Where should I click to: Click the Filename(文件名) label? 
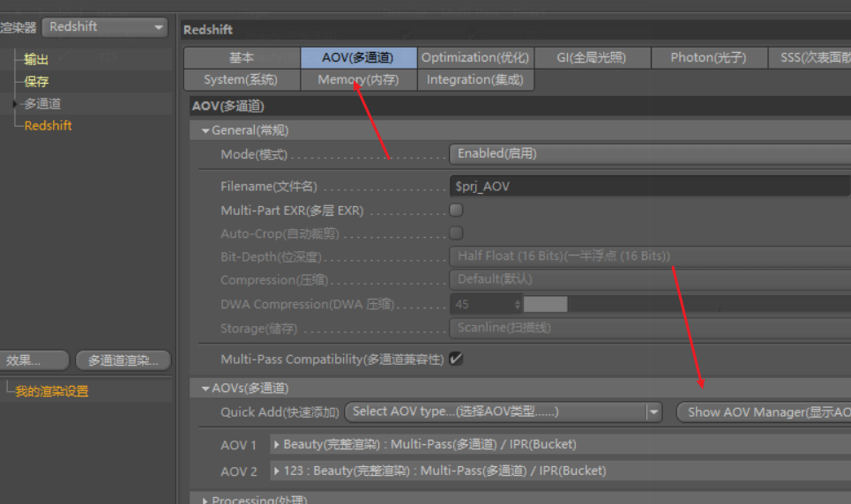pyautogui.click(x=269, y=187)
